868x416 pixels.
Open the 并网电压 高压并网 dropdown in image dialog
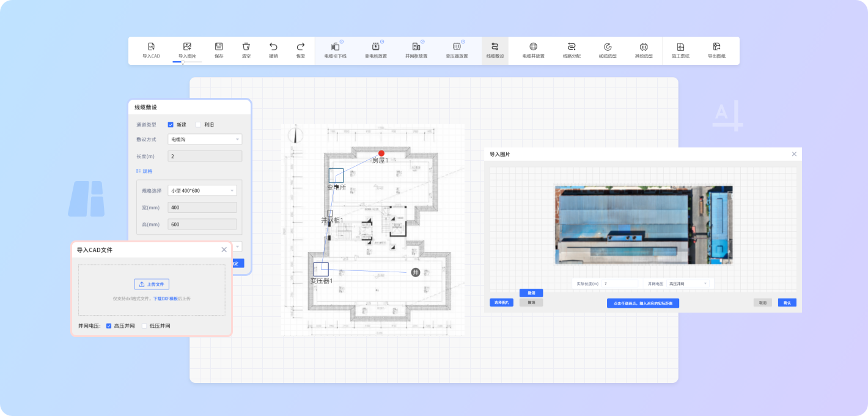[x=688, y=284]
